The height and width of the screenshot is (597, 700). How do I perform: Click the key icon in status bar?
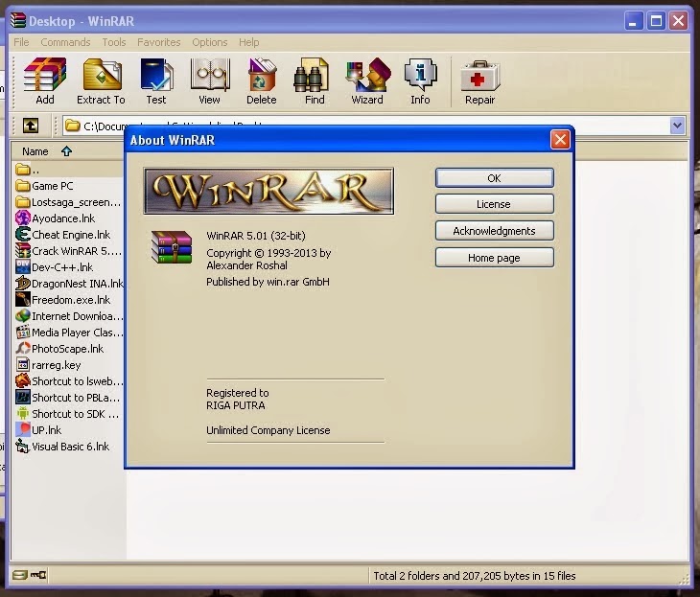(38, 575)
